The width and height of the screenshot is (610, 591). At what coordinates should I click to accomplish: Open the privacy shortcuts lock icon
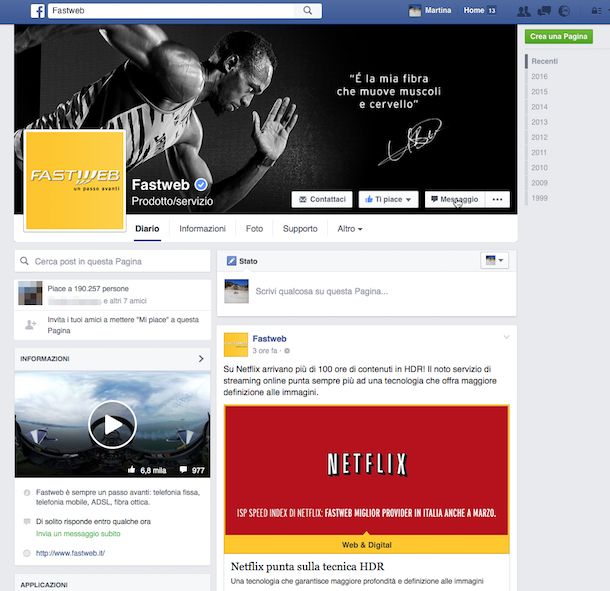coord(596,11)
